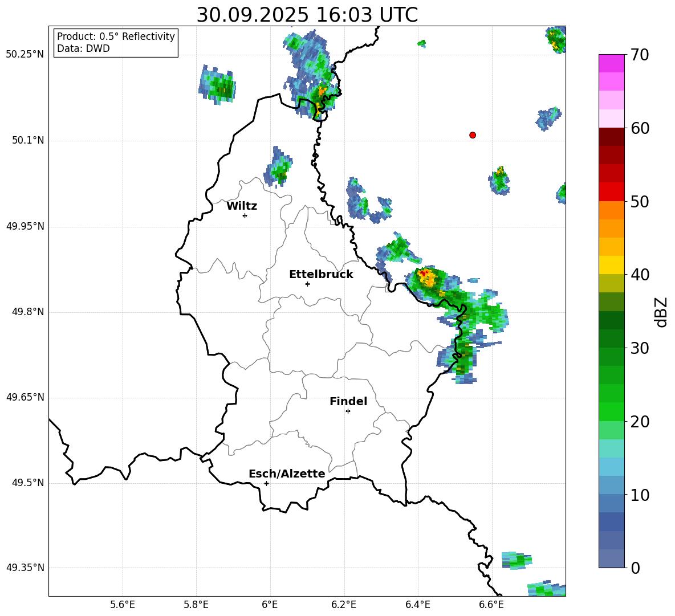
Task: Click the dBZ colorbar label
Action: tap(660, 312)
